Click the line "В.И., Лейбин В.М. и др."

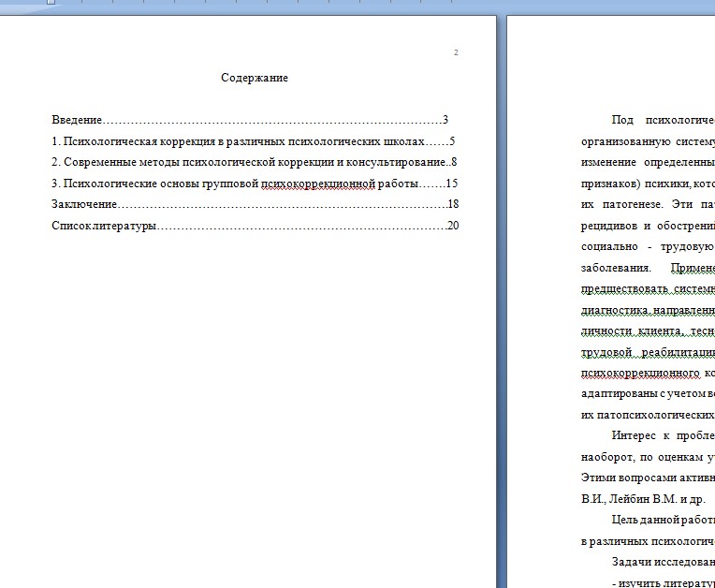pos(644,499)
